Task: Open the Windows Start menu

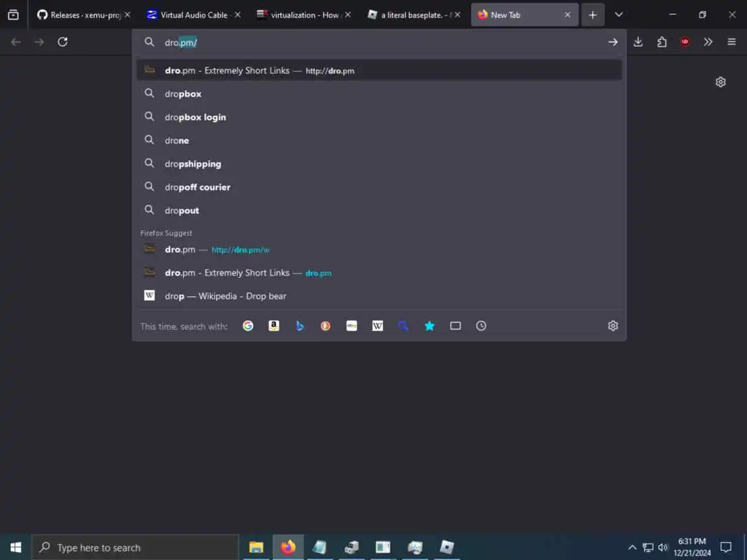Action: coord(16,547)
